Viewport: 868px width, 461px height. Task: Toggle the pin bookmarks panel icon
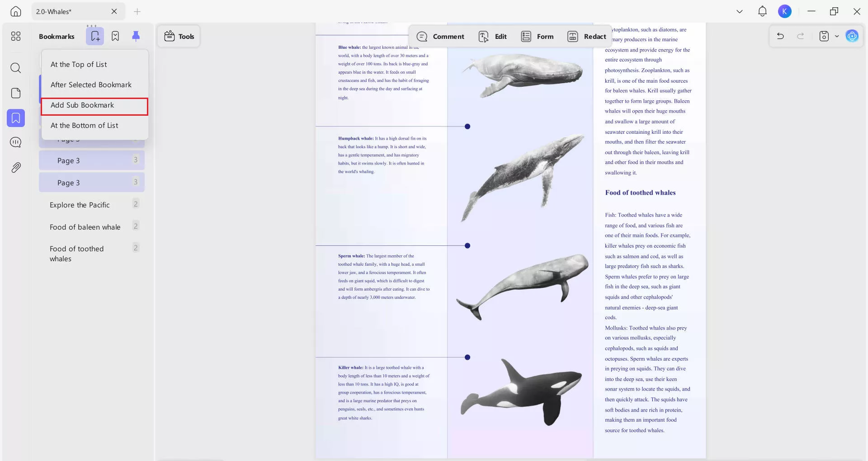click(136, 36)
